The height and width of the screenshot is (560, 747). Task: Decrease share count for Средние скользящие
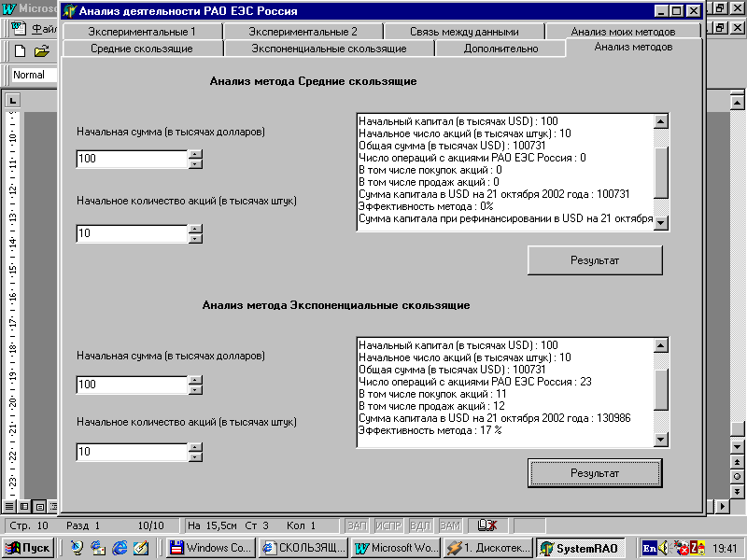(195, 238)
